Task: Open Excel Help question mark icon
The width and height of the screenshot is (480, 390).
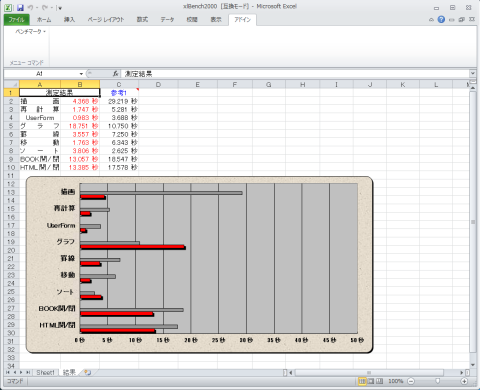Action: pyautogui.click(x=441, y=19)
